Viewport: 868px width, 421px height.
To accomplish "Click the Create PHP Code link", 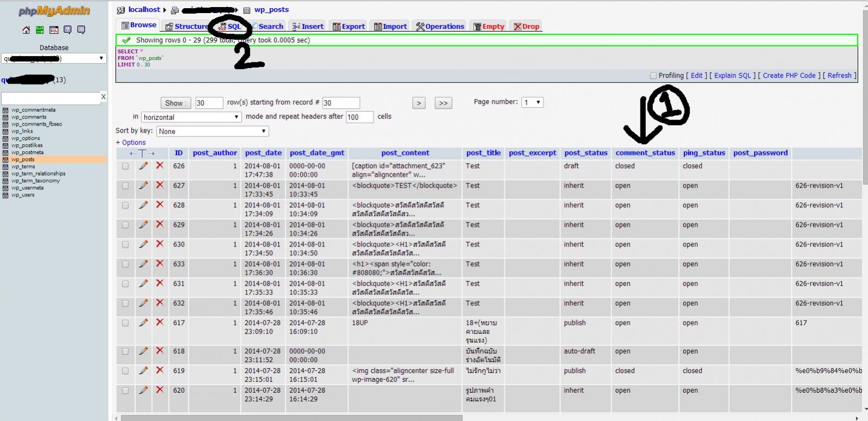I will pos(789,76).
